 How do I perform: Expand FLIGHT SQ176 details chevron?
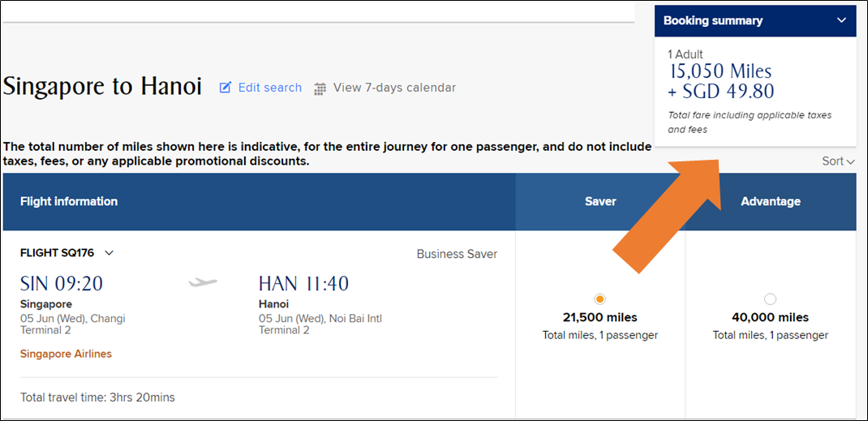point(109,253)
